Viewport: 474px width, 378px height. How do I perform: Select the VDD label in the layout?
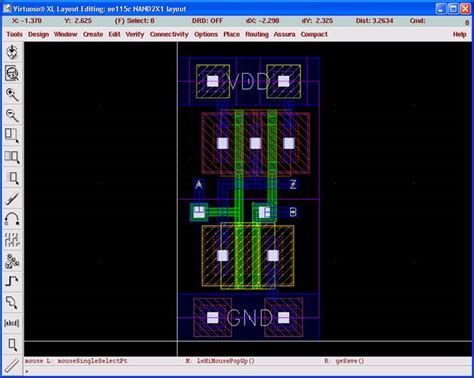248,82
